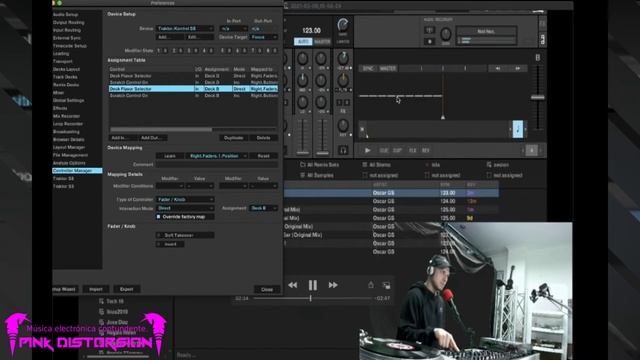Enable the Invert checkbox

coord(159,244)
